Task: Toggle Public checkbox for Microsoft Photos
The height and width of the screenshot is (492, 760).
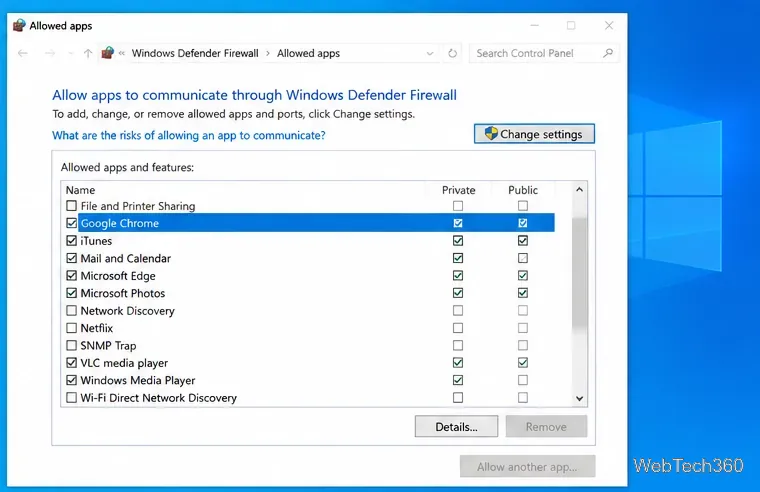Action: point(522,293)
